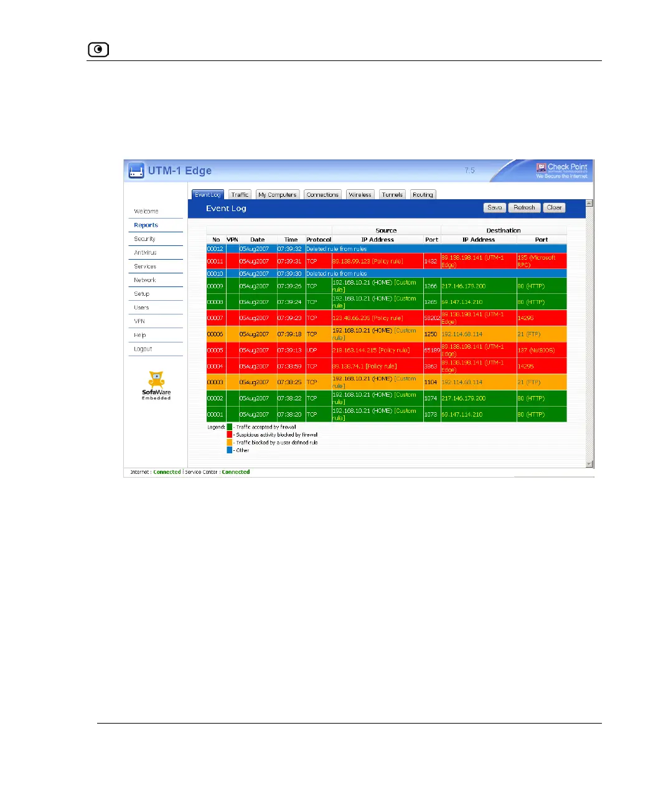Click the Time column header
The image size is (671, 812).
291,240
